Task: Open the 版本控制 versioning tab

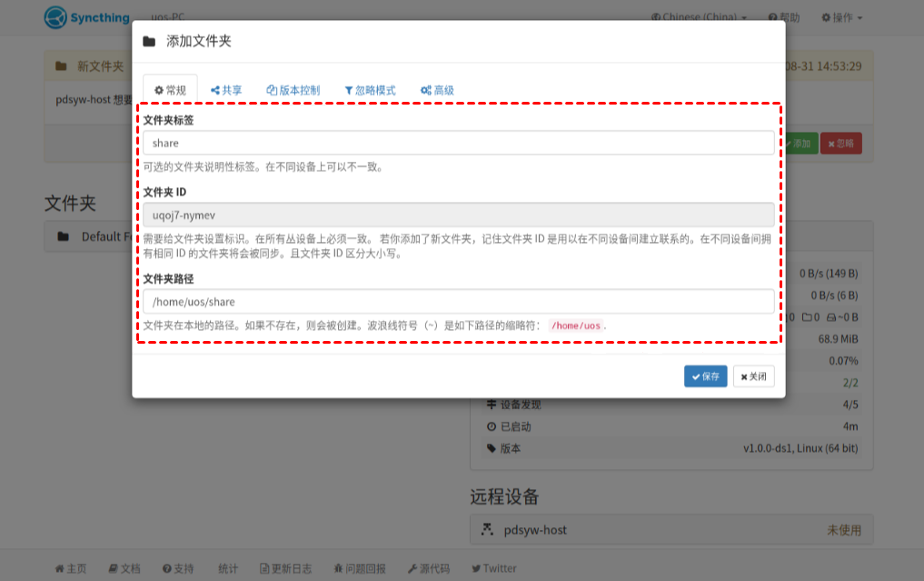Action: (x=293, y=90)
